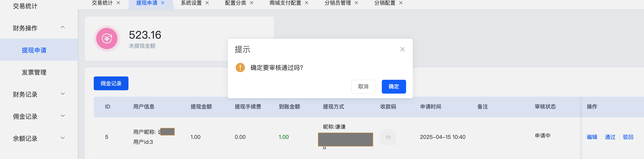Cancel the dialog with 取消 button

(x=363, y=87)
